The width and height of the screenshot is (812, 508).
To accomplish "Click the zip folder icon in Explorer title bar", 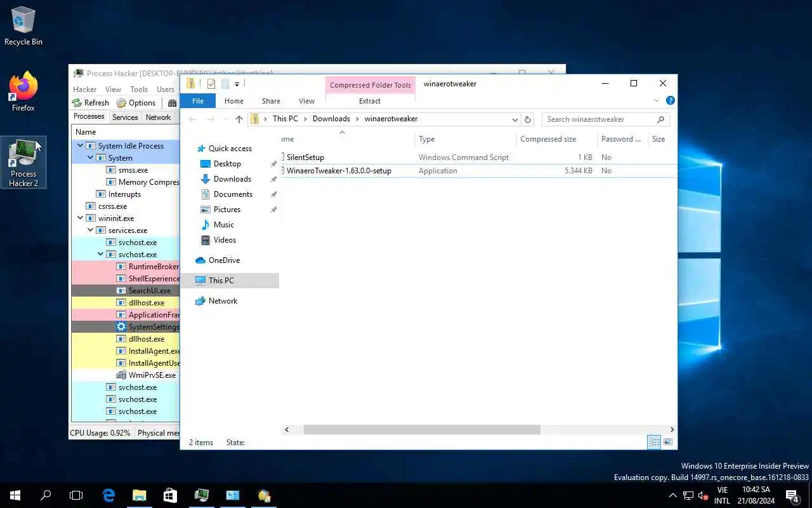I will coord(190,84).
